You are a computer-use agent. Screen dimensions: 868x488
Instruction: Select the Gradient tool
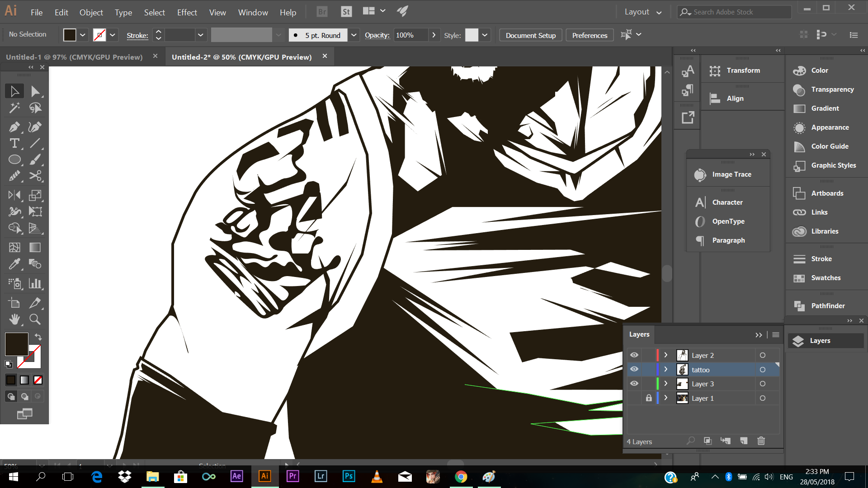(x=35, y=247)
